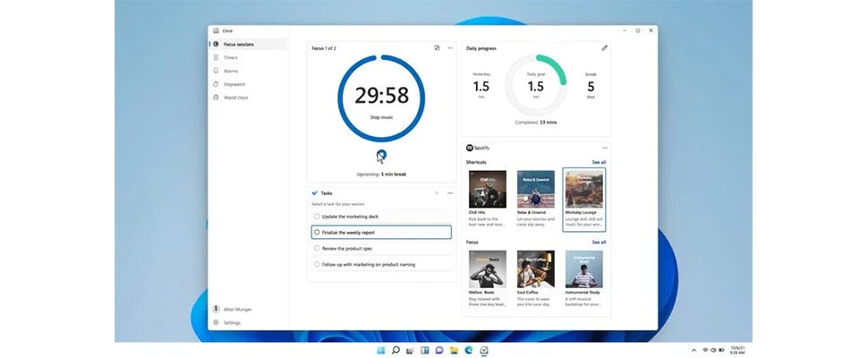Click the Clock app icon in title bar
This screenshot has height=358, width=868.
pyautogui.click(x=216, y=31)
